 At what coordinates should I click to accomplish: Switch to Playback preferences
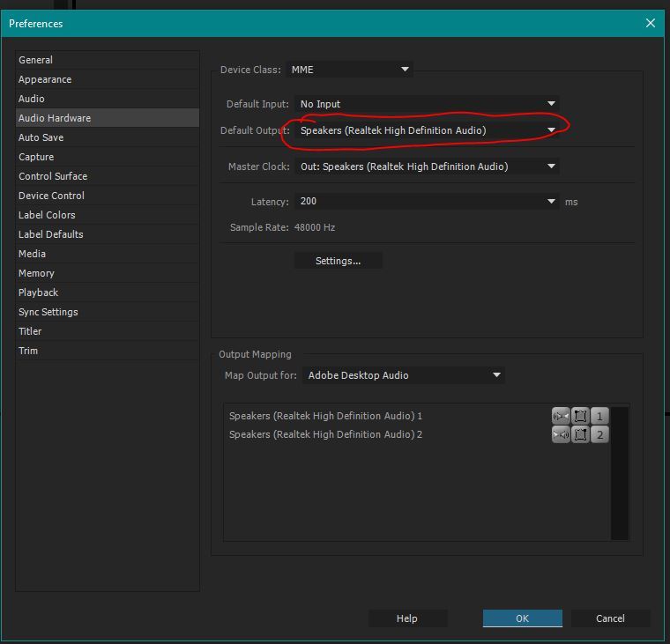(108, 292)
